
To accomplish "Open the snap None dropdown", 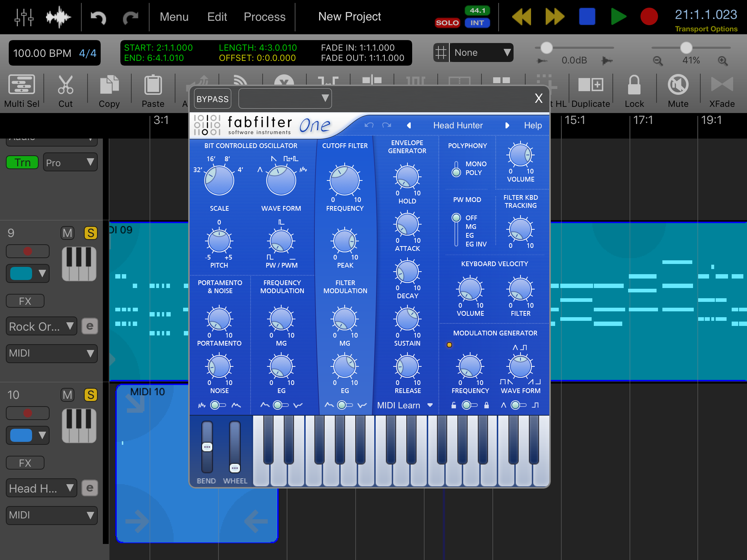I will (x=481, y=52).
